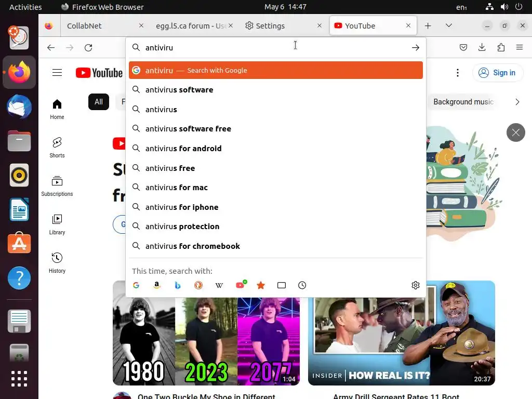Viewport: 532px width, 399px height.
Task: Open Shorts in YouTube sidebar
Action: pos(57,148)
